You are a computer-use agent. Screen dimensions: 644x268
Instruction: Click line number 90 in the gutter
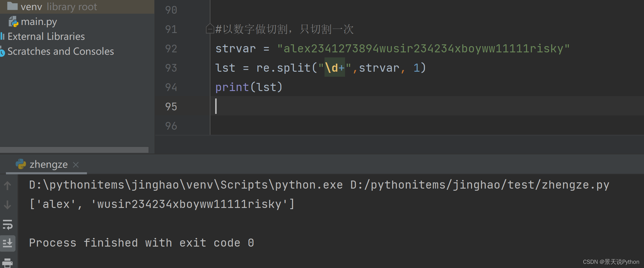(x=171, y=10)
